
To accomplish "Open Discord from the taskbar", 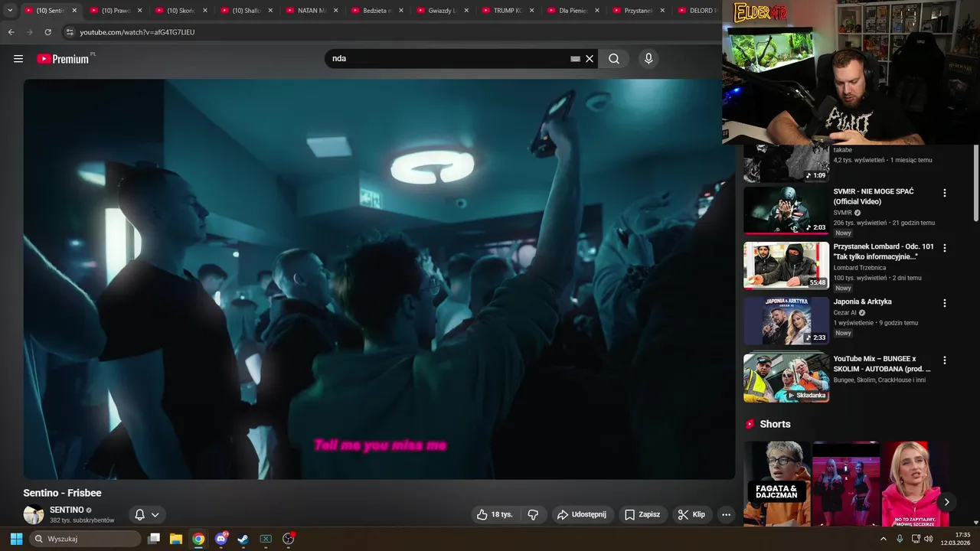I will tap(221, 539).
